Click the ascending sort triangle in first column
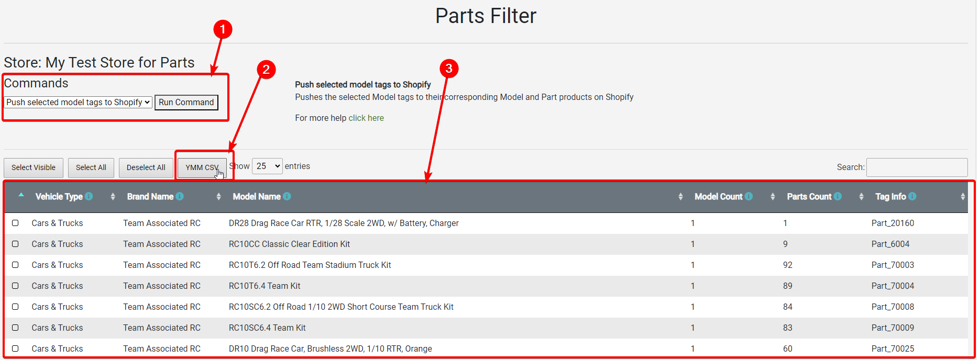The image size is (980, 360). pyautogui.click(x=21, y=194)
